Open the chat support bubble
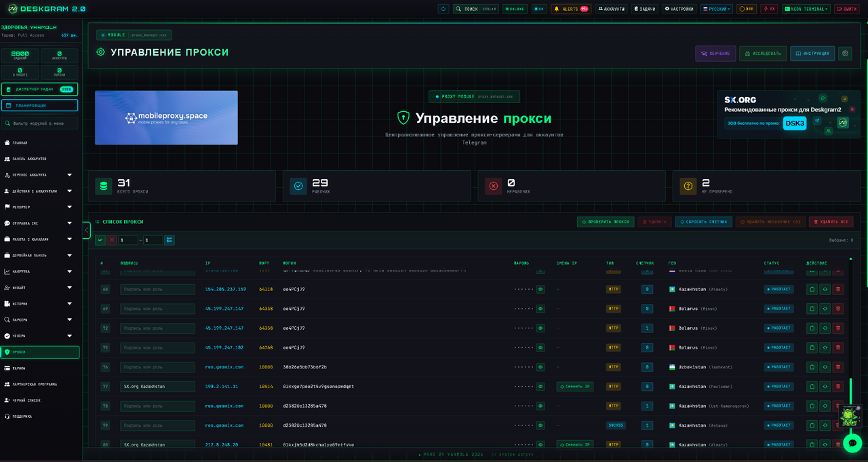 (x=852, y=443)
